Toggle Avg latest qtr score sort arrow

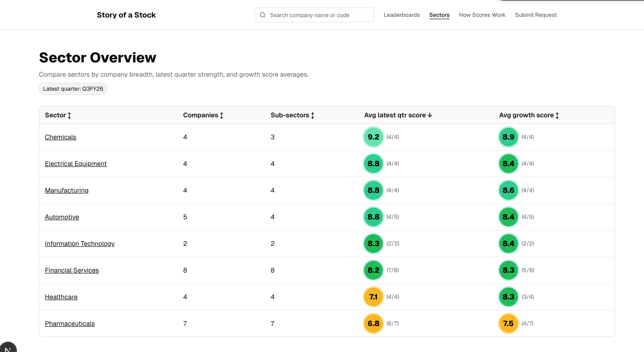430,115
